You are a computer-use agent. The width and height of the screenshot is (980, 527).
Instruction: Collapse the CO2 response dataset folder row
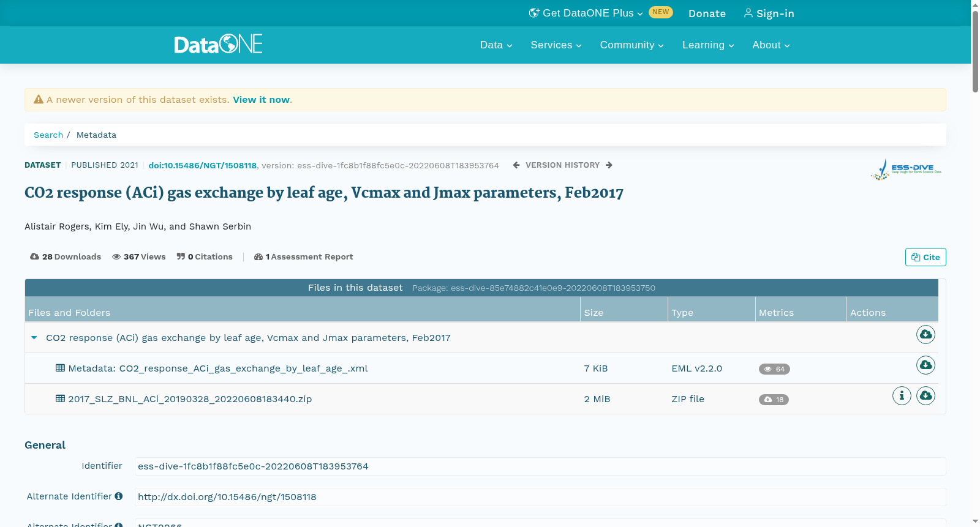(x=34, y=338)
